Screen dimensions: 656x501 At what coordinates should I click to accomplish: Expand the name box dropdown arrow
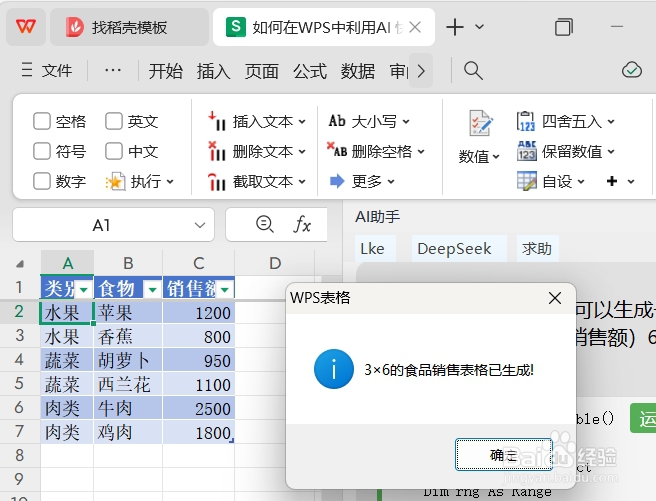point(200,225)
